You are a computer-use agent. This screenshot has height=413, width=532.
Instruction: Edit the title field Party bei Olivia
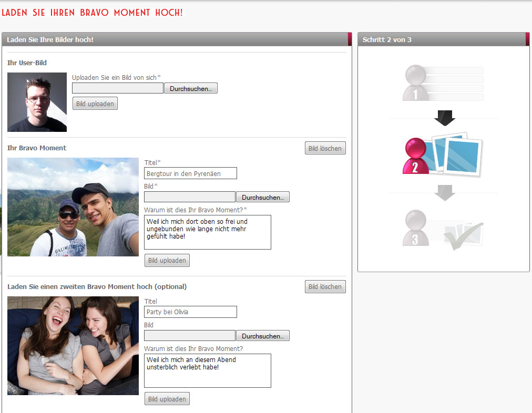click(x=190, y=312)
